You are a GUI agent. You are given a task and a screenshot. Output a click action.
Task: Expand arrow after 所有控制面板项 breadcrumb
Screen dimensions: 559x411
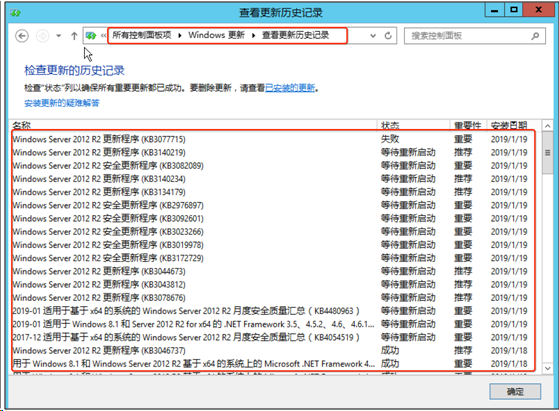tap(180, 35)
